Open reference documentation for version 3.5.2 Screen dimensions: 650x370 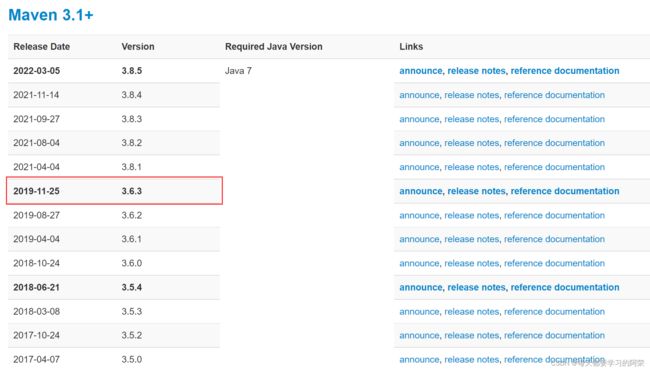(x=554, y=335)
